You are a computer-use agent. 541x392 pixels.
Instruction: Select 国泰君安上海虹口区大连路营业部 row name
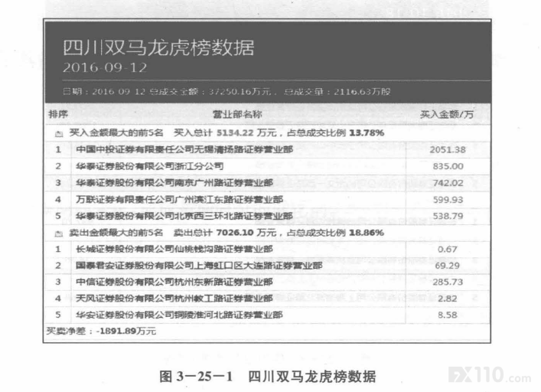(199, 266)
